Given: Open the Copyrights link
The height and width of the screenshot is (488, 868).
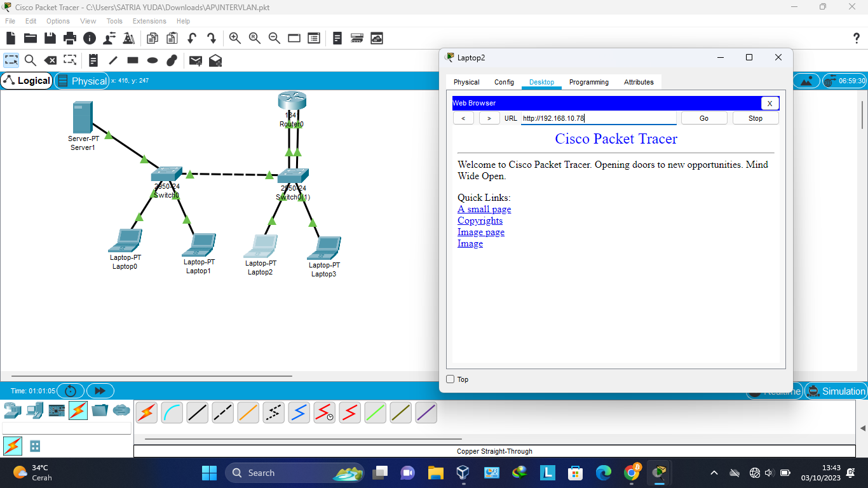Looking at the screenshot, I should point(480,220).
